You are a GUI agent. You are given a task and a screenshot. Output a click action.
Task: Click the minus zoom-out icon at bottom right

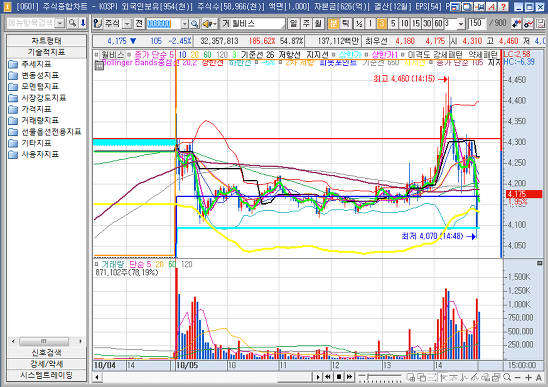pos(518,377)
